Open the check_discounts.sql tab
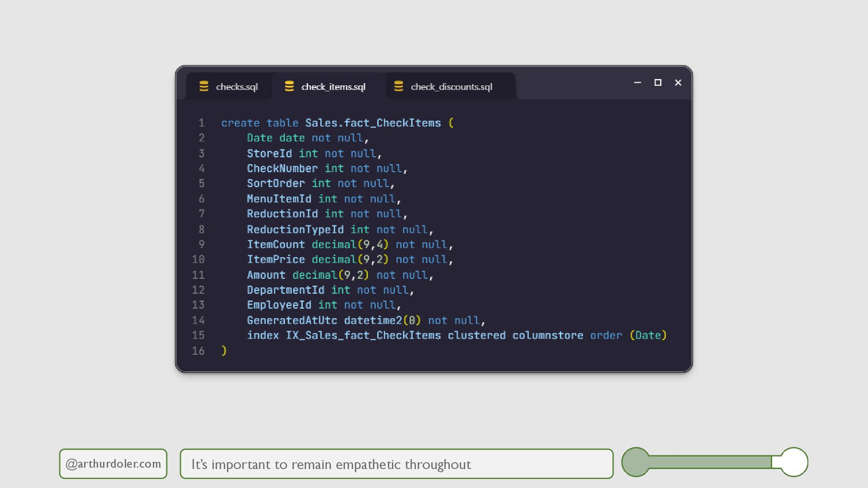This screenshot has height=488, width=868. (451, 87)
